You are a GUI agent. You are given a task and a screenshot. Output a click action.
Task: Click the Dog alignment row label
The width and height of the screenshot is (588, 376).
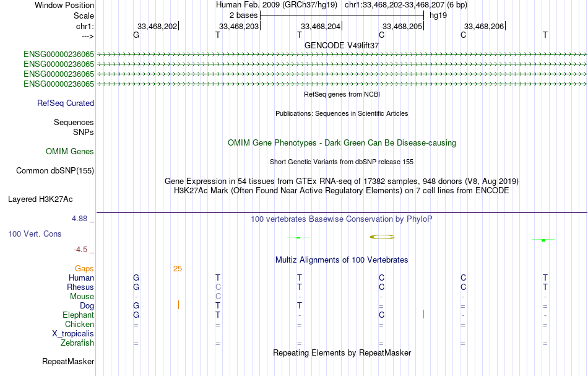[87, 306]
